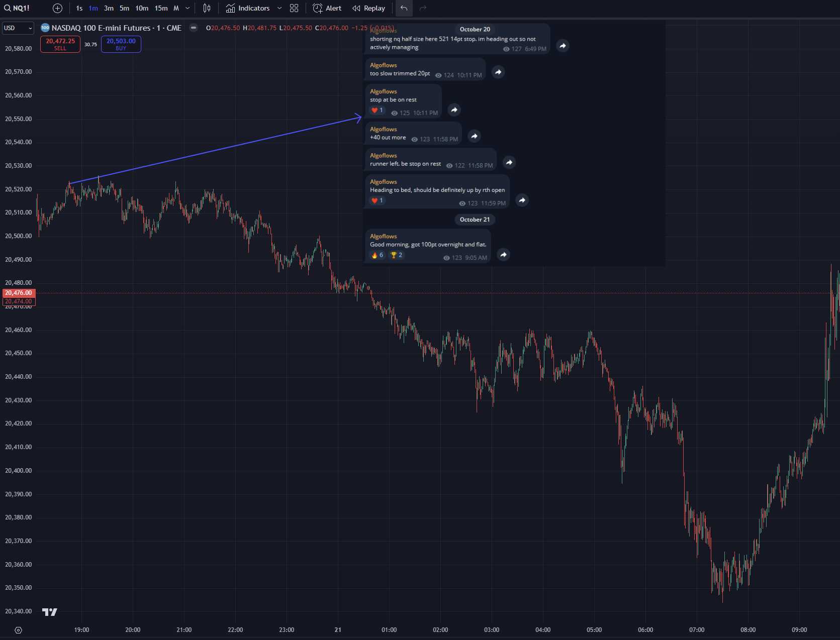The height and width of the screenshot is (640, 840).
Task: Forward the 'Good morning' message
Action: point(504,255)
